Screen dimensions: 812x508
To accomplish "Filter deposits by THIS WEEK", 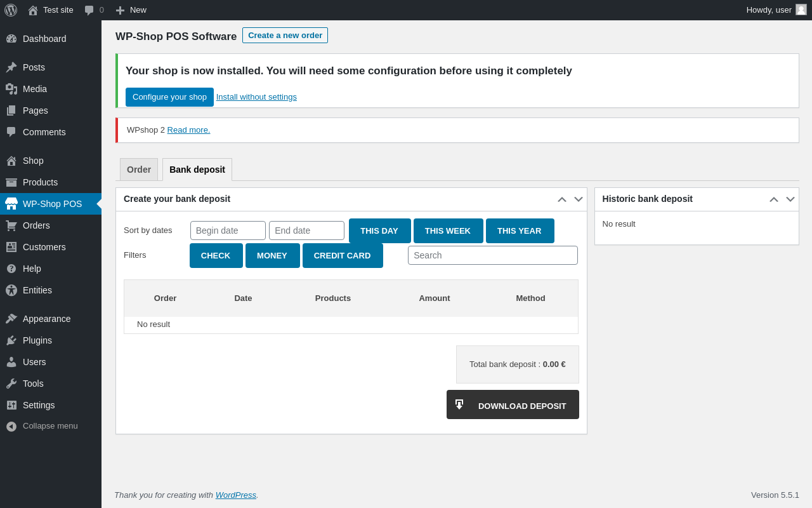I will (x=448, y=231).
